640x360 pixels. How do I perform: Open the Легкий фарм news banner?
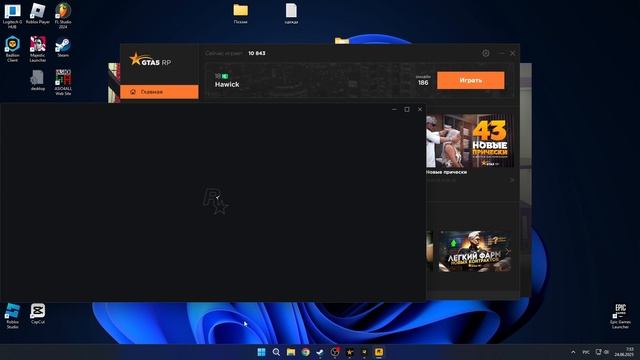475,251
